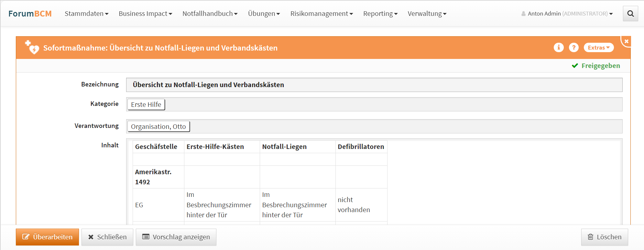Viewport: 644px width, 250px height.
Task: Select the Organisation, Otto tag
Action: pyautogui.click(x=158, y=127)
